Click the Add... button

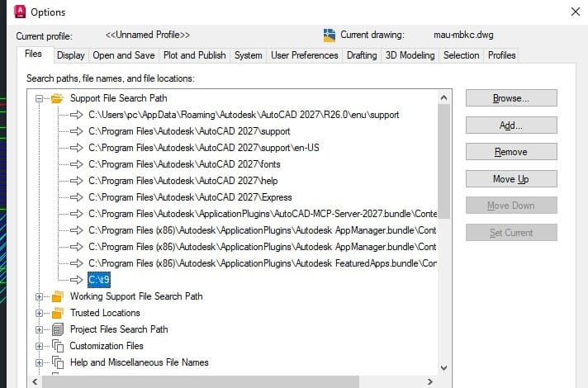(x=511, y=125)
